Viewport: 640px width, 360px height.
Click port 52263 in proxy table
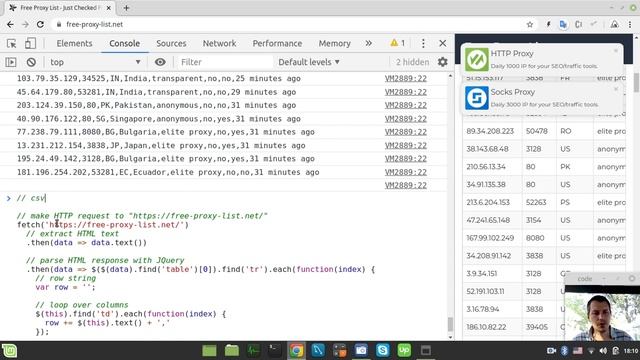(x=536, y=202)
